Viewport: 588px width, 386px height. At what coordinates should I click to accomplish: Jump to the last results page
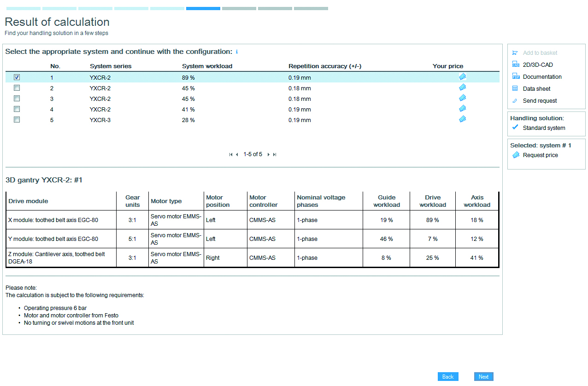[x=275, y=155]
